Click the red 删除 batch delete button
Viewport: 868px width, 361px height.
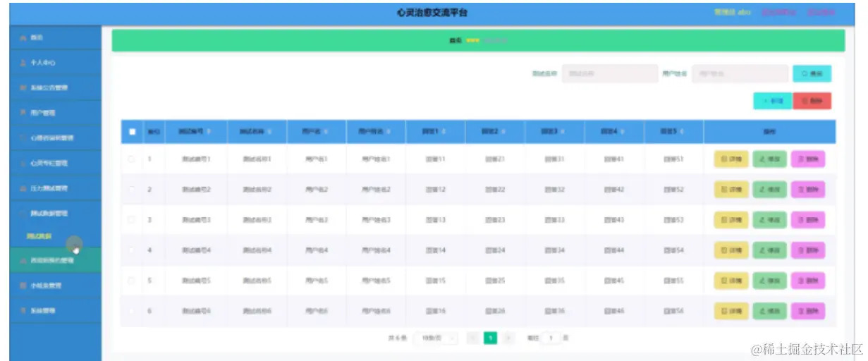click(x=812, y=101)
